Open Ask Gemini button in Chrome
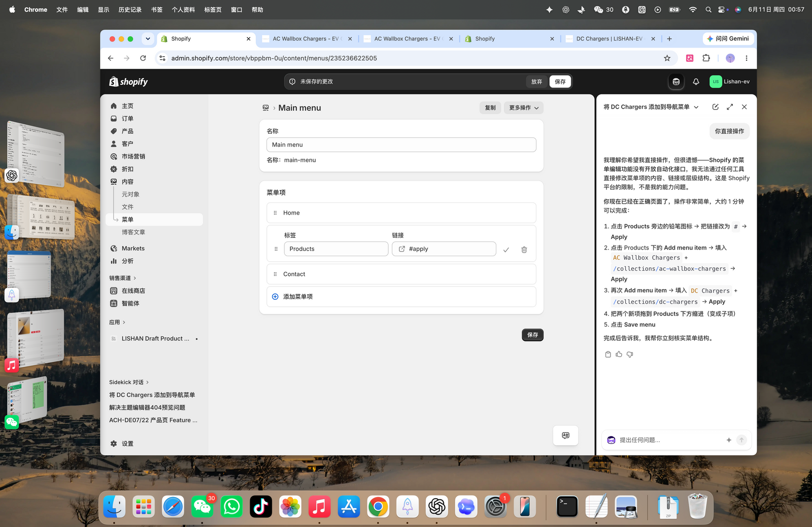 pyautogui.click(x=728, y=39)
